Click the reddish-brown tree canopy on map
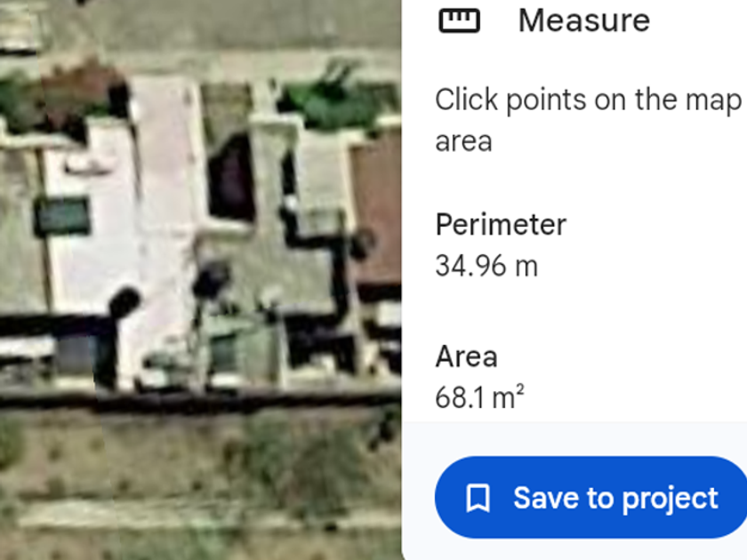Image resolution: width=747 pixels, height=560 pixels. tap(78, 92)
